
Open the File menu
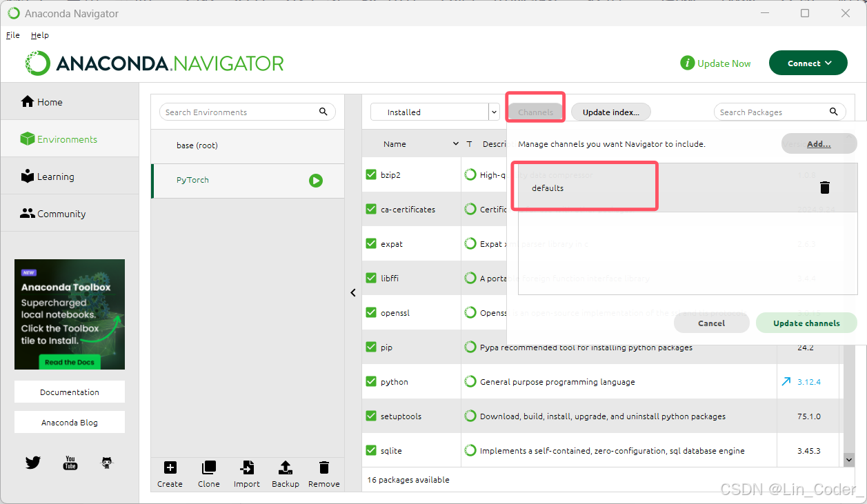(x=13, y=35)
